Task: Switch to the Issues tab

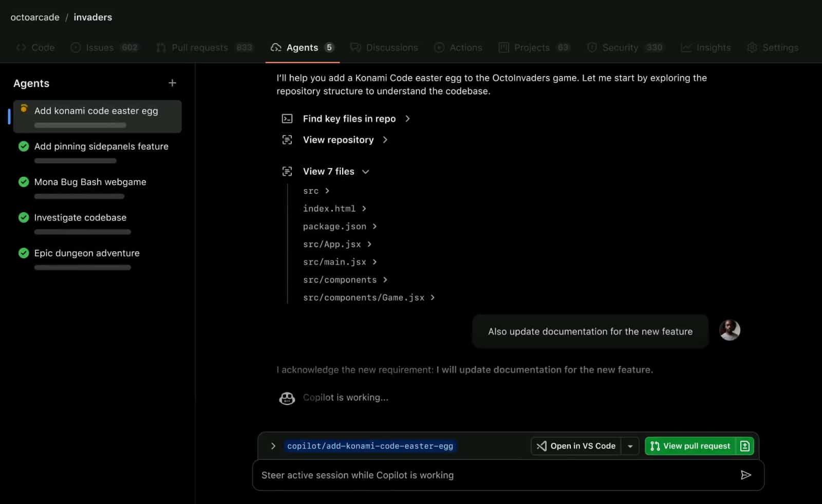Action: [x=105, y=48]
